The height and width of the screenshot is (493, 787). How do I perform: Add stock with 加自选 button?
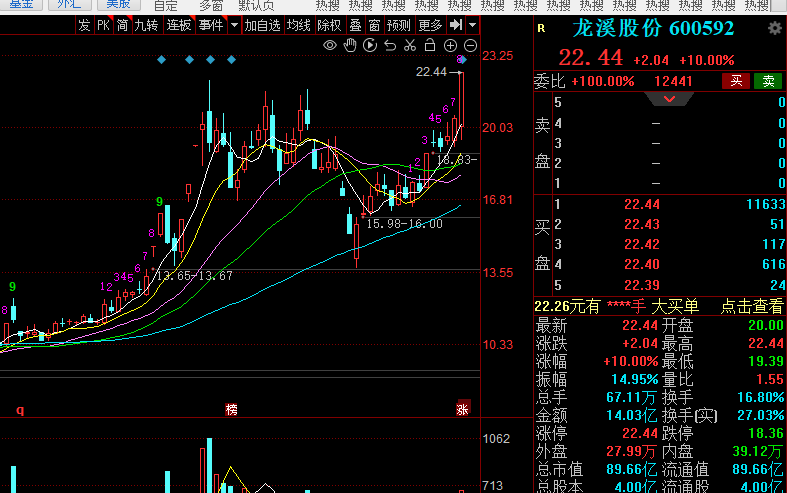(x=263, y=25)
